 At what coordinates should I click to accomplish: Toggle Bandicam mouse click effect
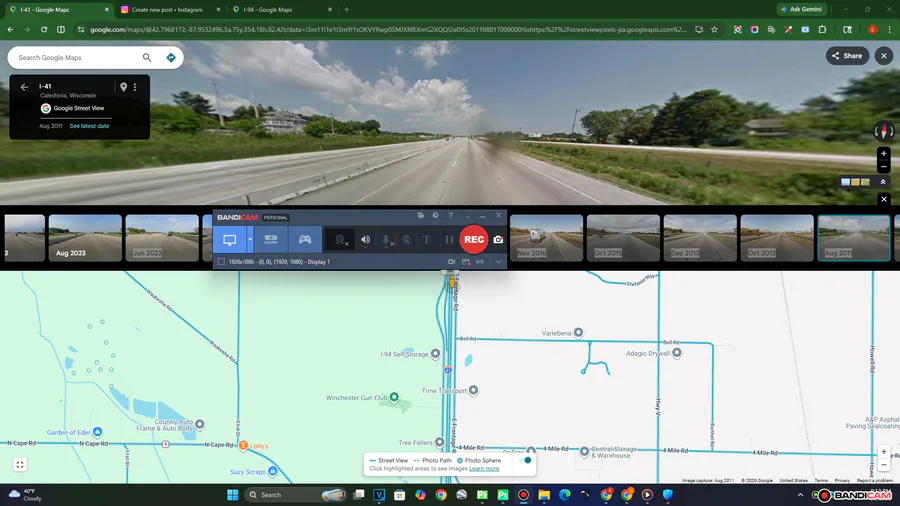pos(406,240)
